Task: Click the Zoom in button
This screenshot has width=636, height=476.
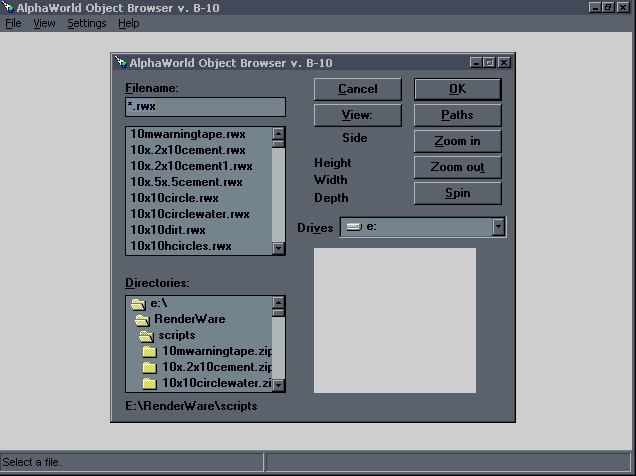Action: (x=458, y=141)
